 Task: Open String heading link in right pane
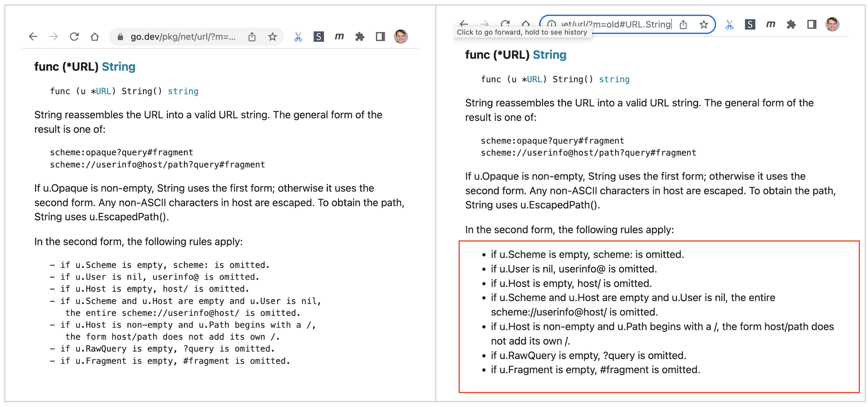click(x=549, y=55)
